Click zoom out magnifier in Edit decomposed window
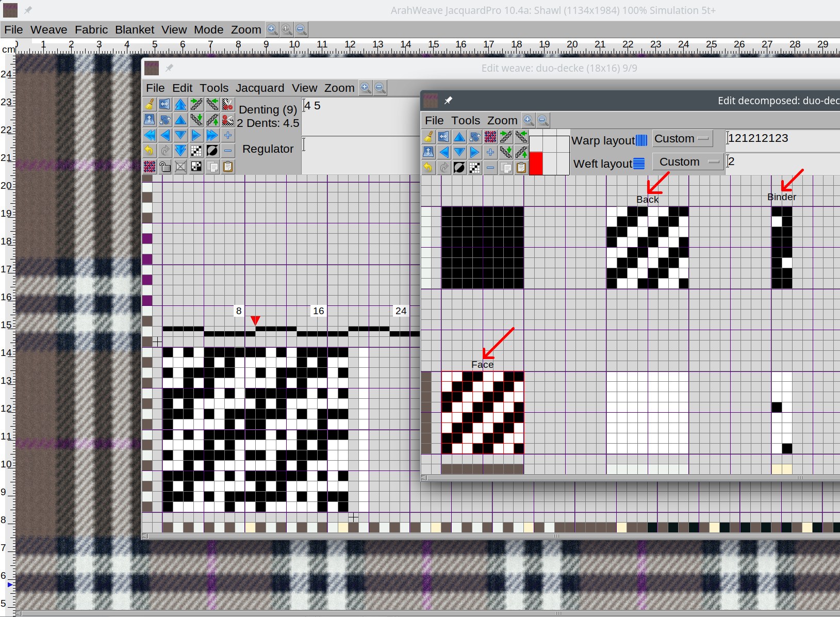The image size is (840, 617). pos(543,120)
